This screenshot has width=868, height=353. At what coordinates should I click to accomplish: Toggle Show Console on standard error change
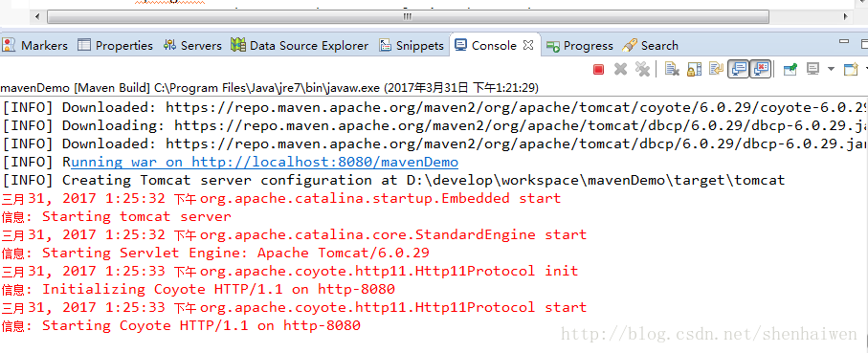coord(760,69)
